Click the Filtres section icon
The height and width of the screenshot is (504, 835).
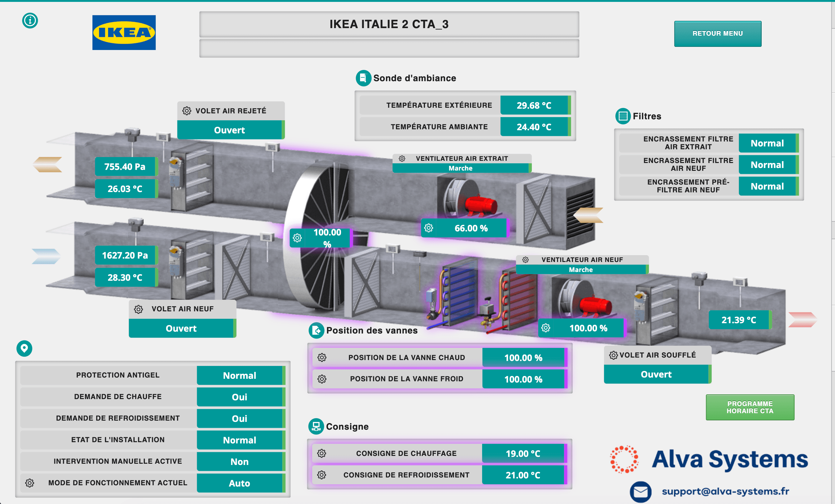point(623,116)
